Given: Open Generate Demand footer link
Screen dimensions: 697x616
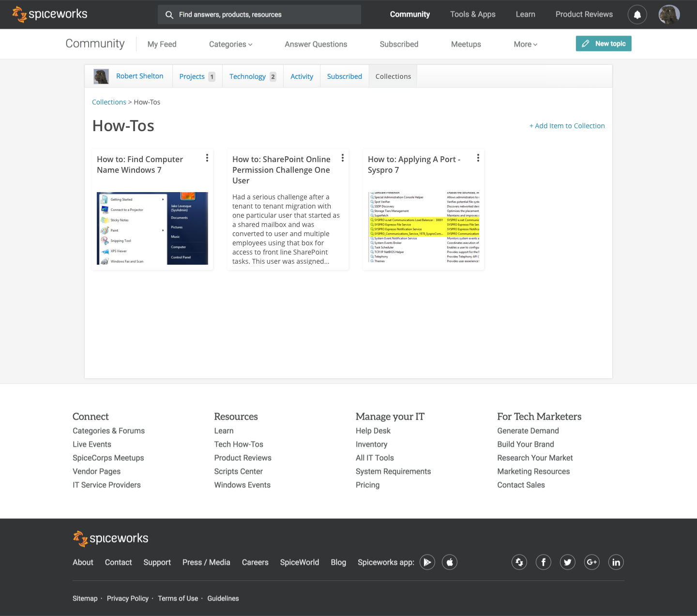Looking at the screenshot, I should tap(528, 431).
